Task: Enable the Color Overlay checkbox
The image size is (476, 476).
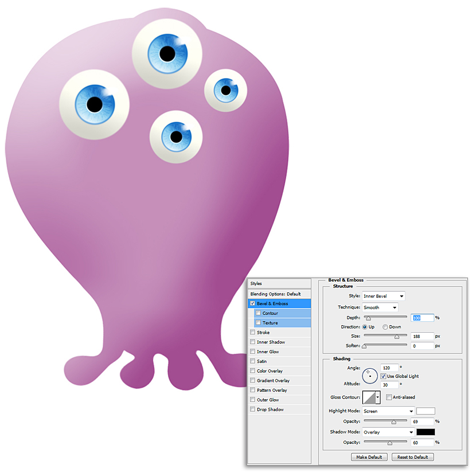Action: pyautogui.click(x=252, y=370)
